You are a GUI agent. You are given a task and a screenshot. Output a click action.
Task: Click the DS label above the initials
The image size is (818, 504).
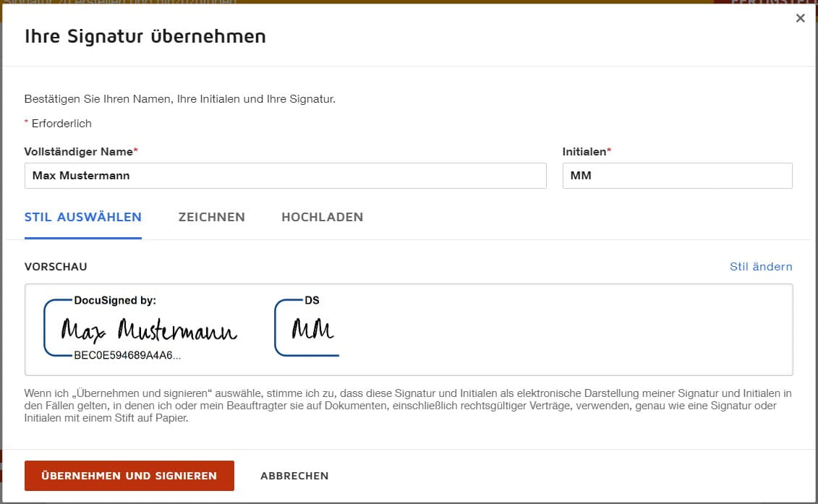311,299
